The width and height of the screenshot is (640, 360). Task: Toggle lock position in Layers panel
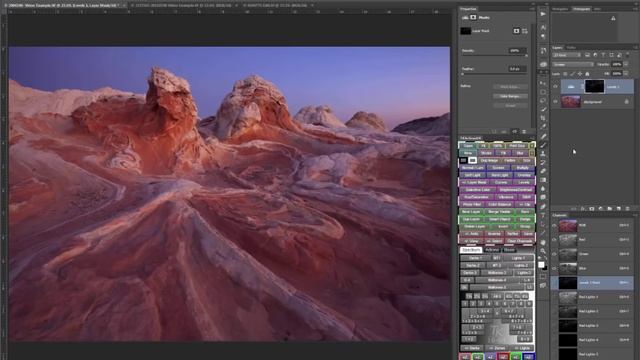pyautogui.click(x=580, y=74)
